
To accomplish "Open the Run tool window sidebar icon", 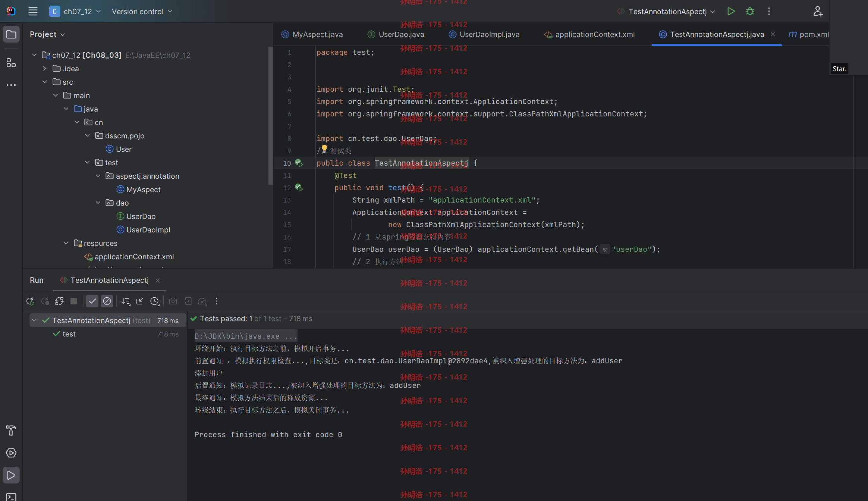I will (11, 475).
